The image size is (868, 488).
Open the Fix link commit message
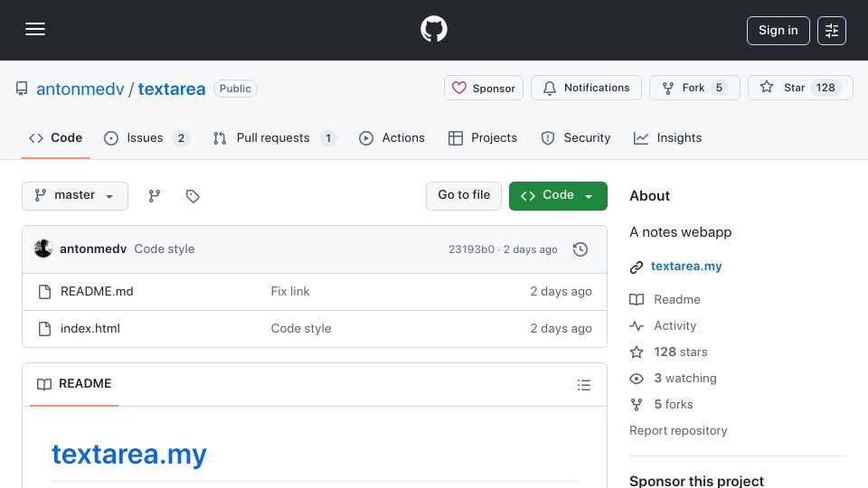(290, 292)
